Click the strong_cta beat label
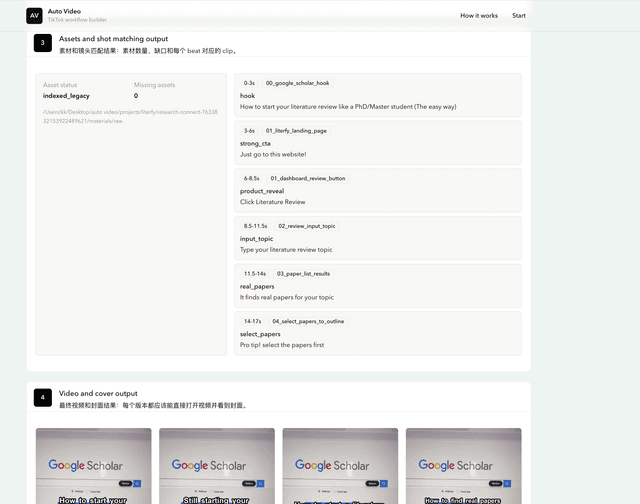The height and width of the screenshot is (504, 640). [255, 144]
